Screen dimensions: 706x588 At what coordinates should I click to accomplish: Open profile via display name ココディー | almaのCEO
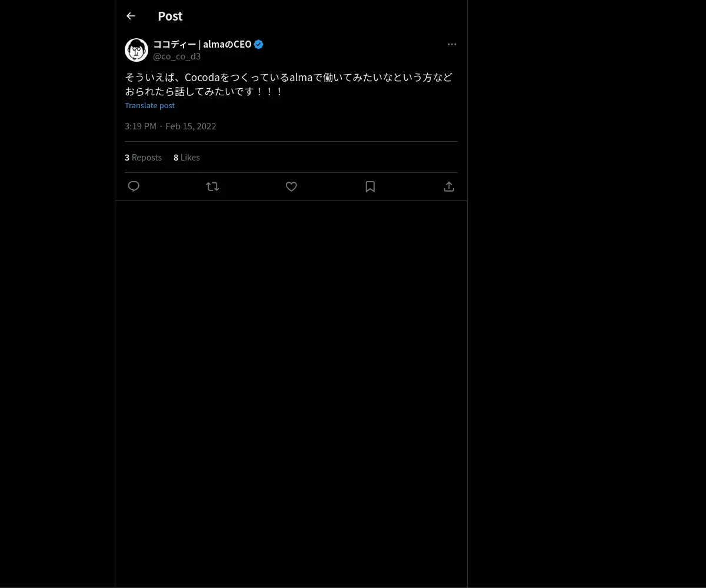[x=202, y=44]
